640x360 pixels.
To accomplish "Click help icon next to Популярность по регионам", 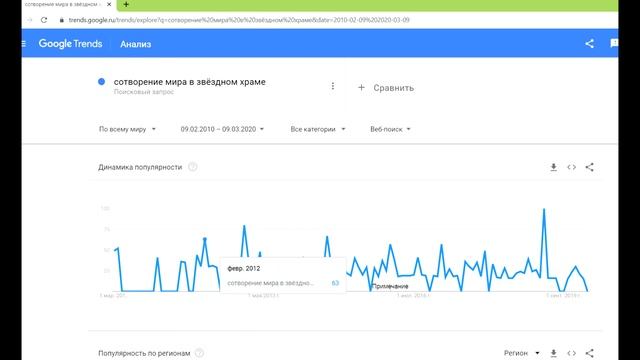I will pyautogui.click(x=199, y=353).
